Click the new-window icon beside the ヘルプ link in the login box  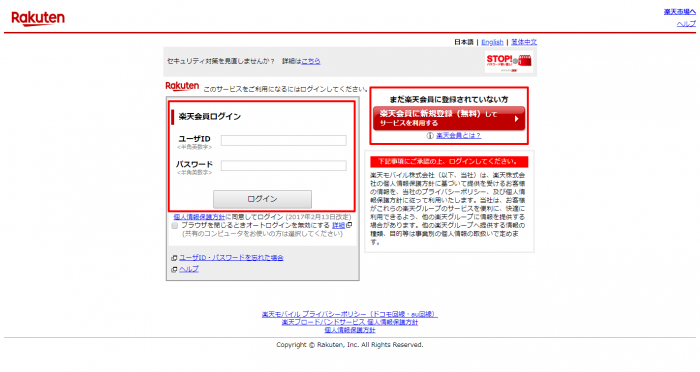coord(175,270)
